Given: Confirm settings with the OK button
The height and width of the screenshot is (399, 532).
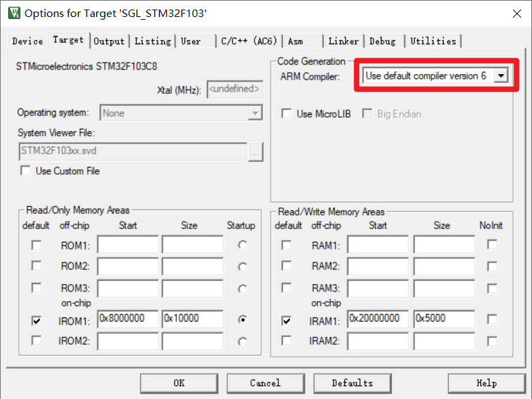Looking at the screenshot, I should coord(179,383).
